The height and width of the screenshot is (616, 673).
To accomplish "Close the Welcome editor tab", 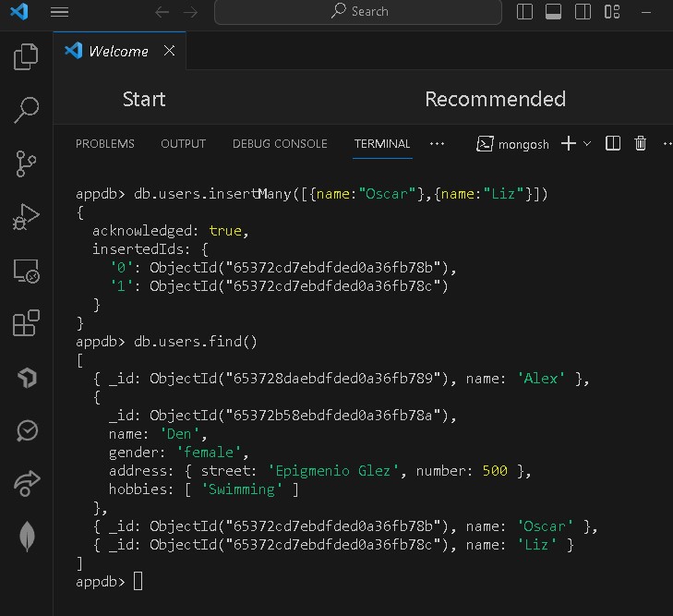I will click(169, 51).
